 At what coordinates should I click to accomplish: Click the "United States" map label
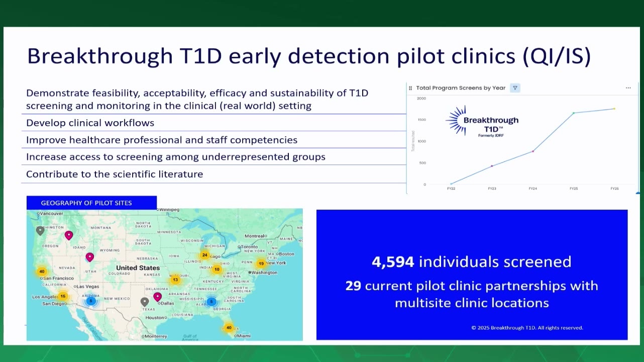click(138, 268)
